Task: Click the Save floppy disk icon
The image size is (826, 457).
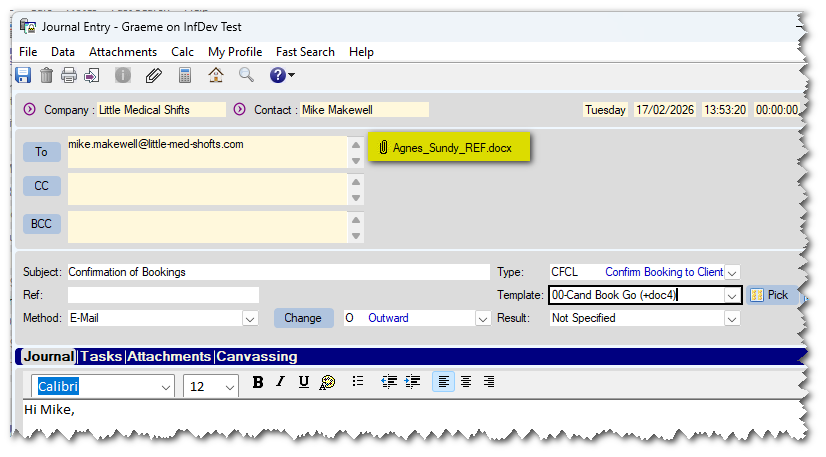Action: [x=23, y=75]
